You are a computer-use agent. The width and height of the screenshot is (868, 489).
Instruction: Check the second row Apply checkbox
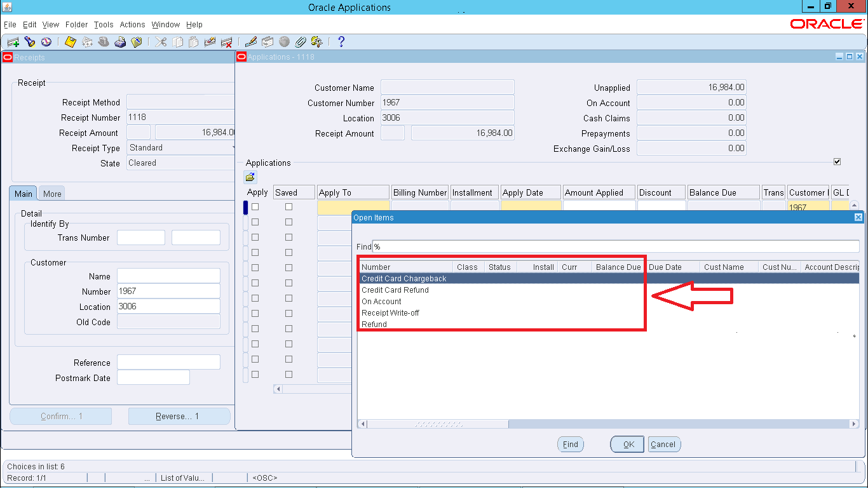[x=255, y=222]
